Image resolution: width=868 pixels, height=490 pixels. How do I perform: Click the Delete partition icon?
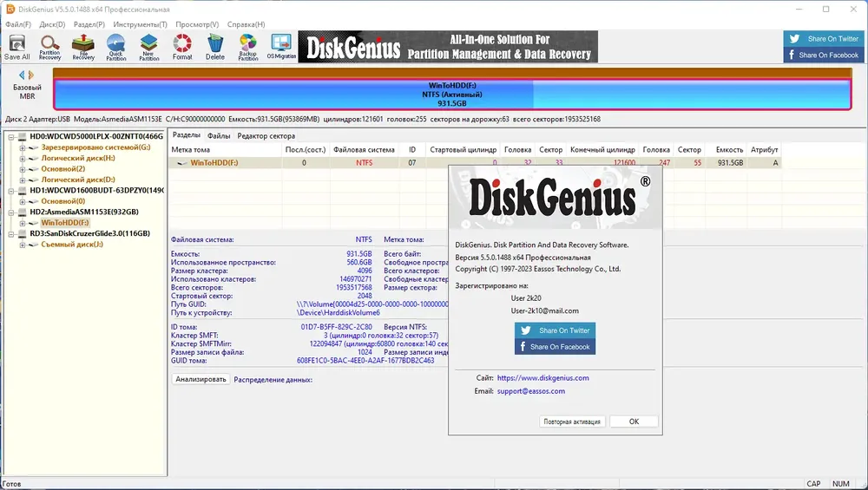click(x=214, y=47)
